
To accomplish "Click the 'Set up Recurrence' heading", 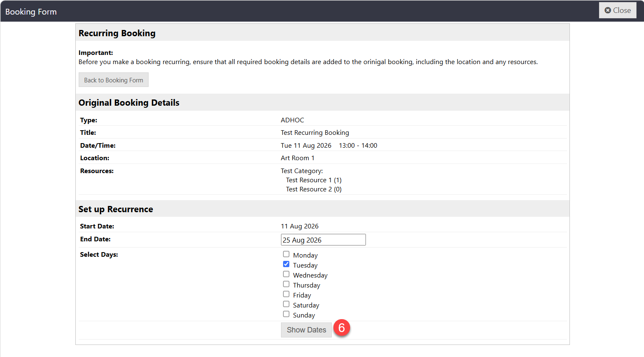I will tap(116, 209).
